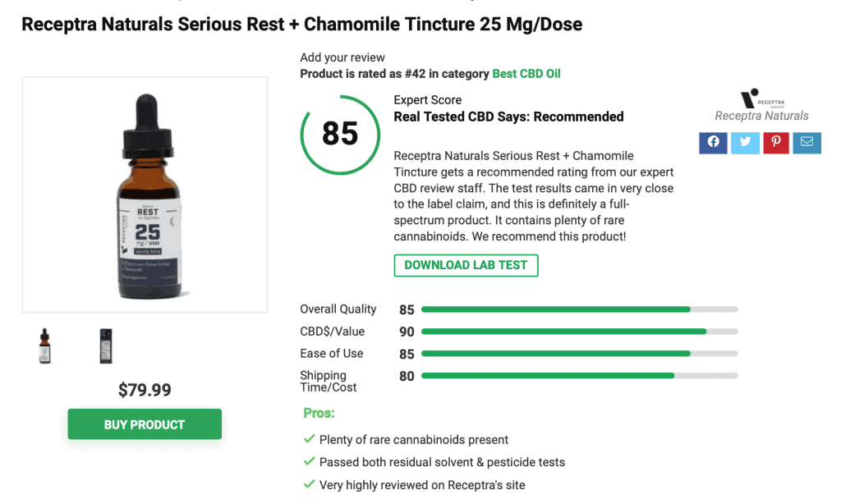Select the bottle thumbnail below main image

pyautogui.click(x=44, y=346)
